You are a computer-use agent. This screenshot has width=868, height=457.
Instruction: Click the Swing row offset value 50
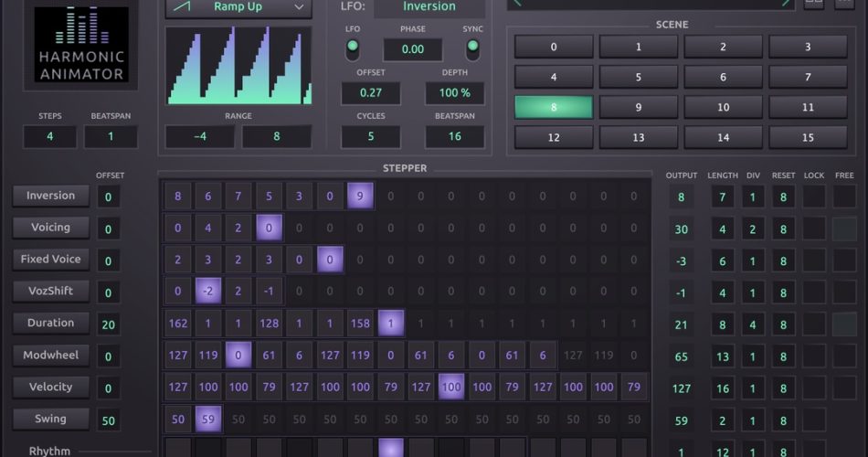click(109, 420)
